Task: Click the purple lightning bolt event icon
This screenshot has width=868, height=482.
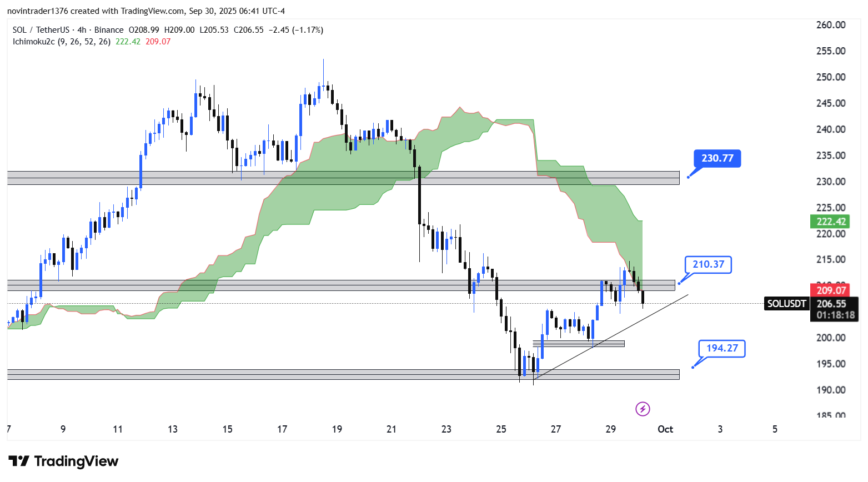Action: click(x=643, y=409)
